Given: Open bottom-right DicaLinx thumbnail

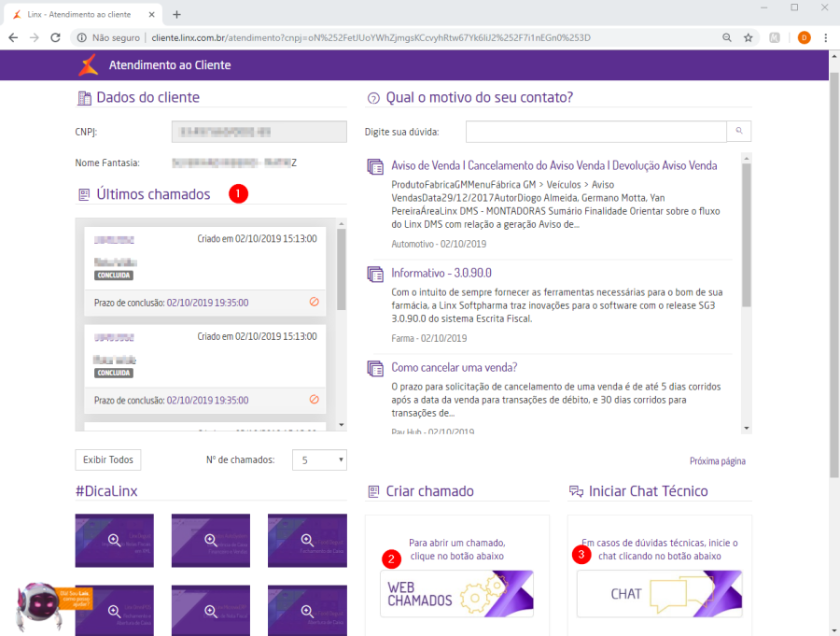Looking at the screenshot, I should point(307,610).
